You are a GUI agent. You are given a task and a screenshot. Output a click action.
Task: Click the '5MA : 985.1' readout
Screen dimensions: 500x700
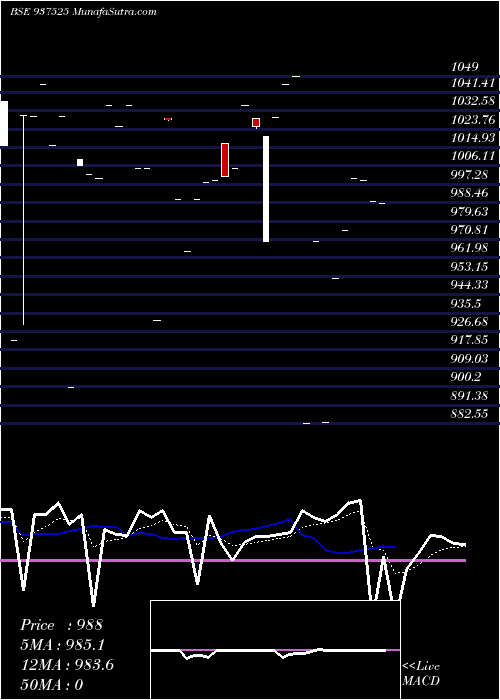[x=64, y=645]
